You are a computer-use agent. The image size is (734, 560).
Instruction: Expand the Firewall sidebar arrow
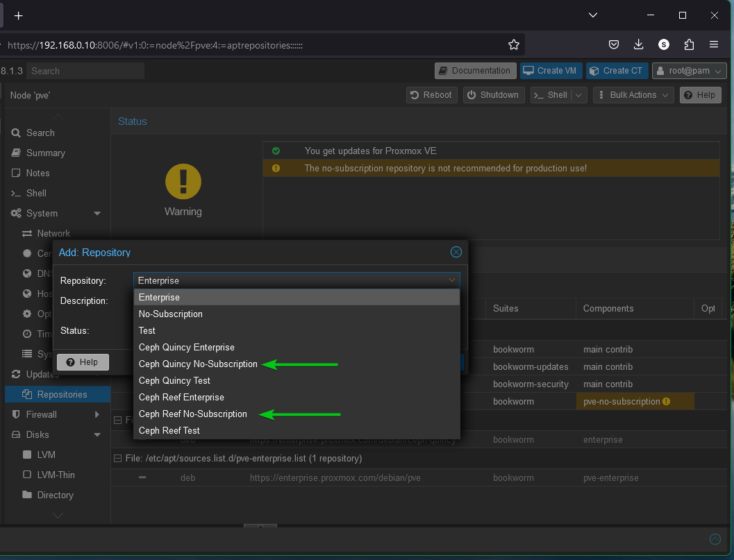click(x=97, y=414)
